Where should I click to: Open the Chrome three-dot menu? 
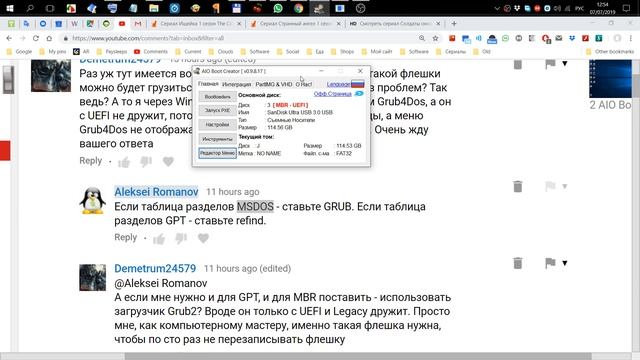[631, 38]
